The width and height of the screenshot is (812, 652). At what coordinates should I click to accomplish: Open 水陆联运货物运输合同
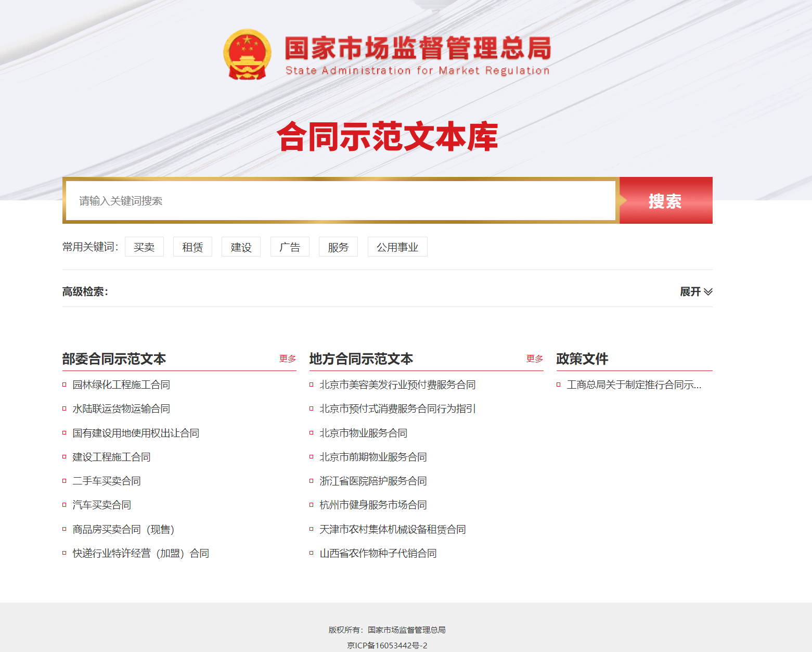121,408
